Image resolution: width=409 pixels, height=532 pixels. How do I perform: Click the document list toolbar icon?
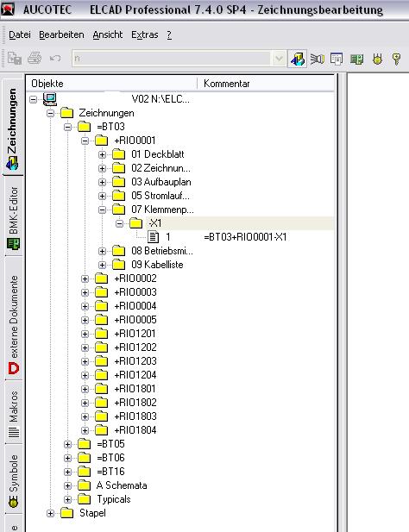pos(337,59)
